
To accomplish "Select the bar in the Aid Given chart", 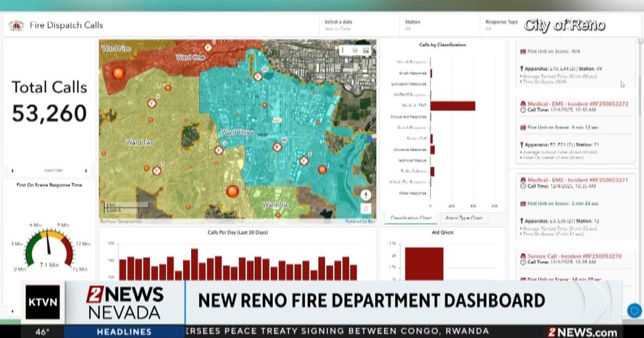I will click(x=424, y=264).
